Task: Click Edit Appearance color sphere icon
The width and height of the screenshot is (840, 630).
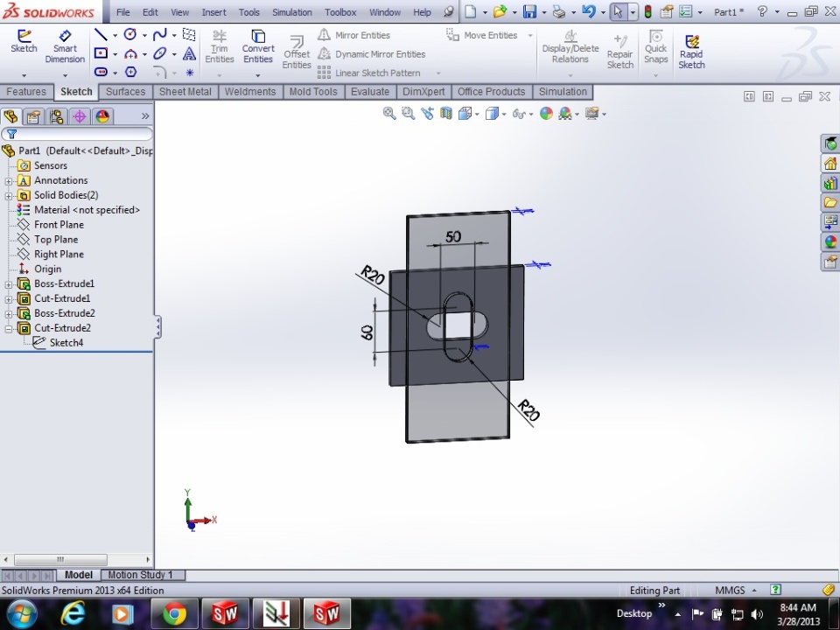Action: pos(546,113)
